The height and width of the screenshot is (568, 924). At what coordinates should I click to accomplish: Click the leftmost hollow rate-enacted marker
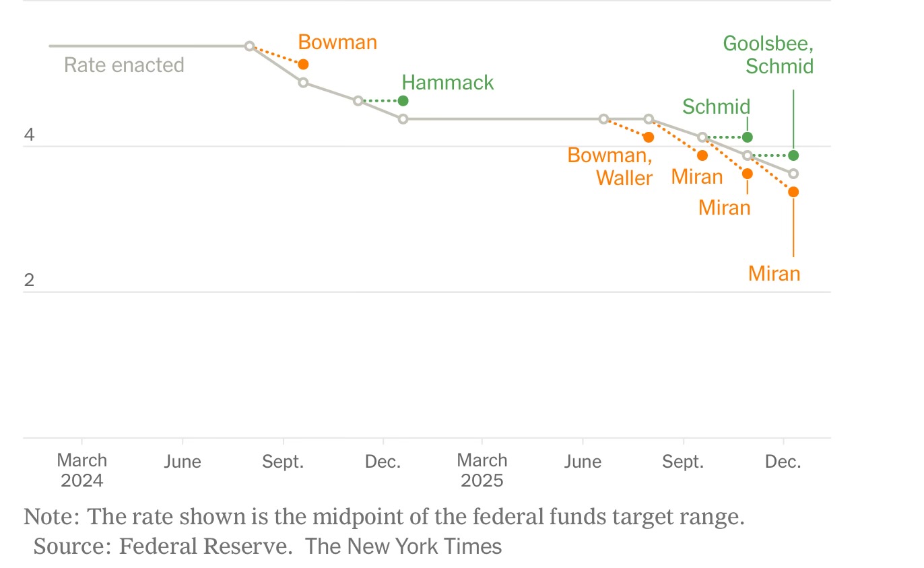point(249,46)
